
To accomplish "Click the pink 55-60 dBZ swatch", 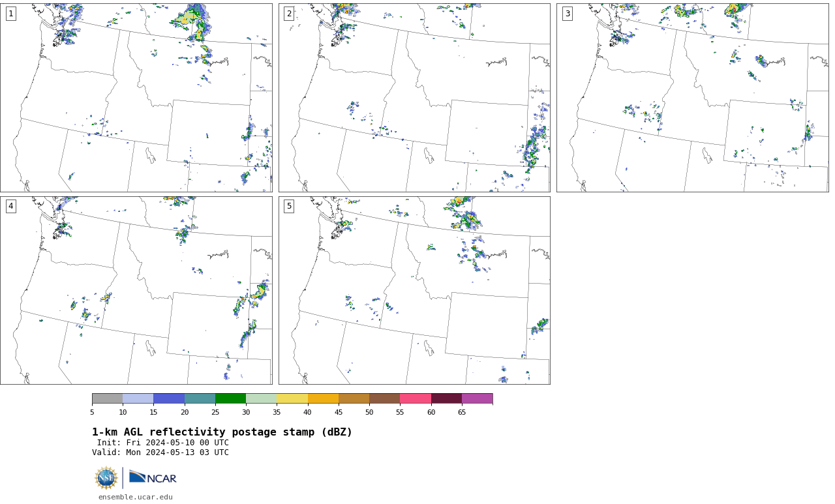I will (x=416, y=398).
